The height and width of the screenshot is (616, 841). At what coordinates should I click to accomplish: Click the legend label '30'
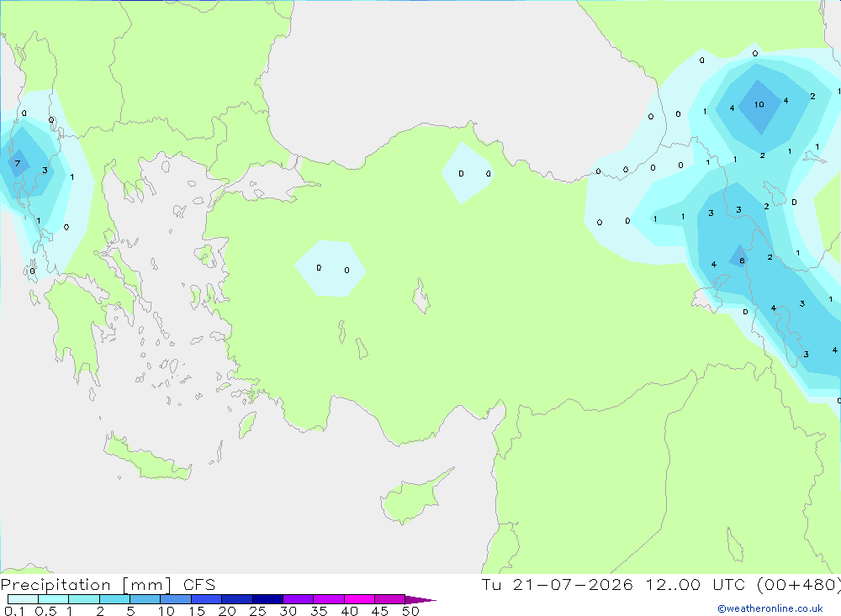[288, 611]
